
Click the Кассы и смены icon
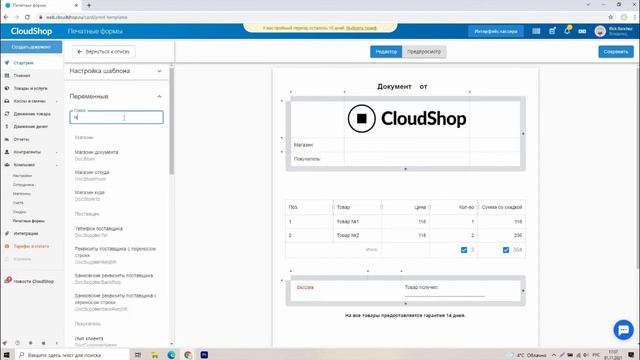7,101
